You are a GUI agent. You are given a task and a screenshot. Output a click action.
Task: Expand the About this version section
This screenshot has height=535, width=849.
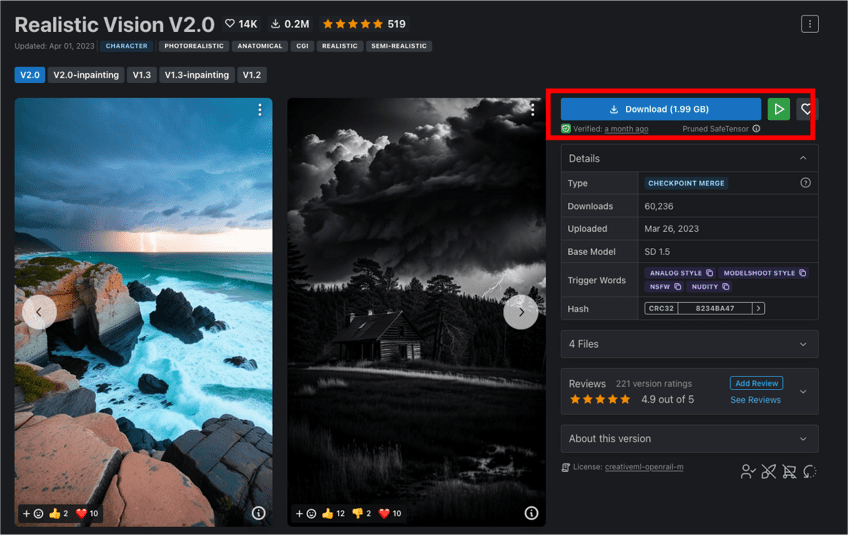click(802, 439)
